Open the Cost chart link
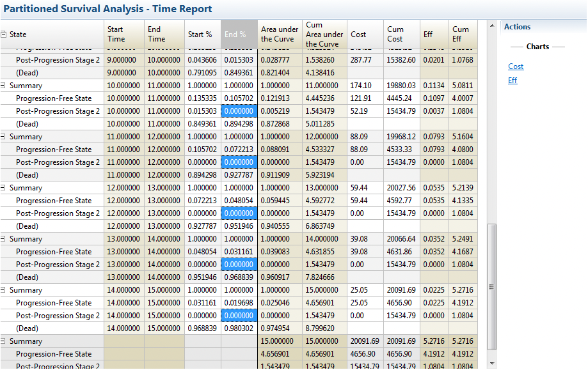 tap(516, 66)
